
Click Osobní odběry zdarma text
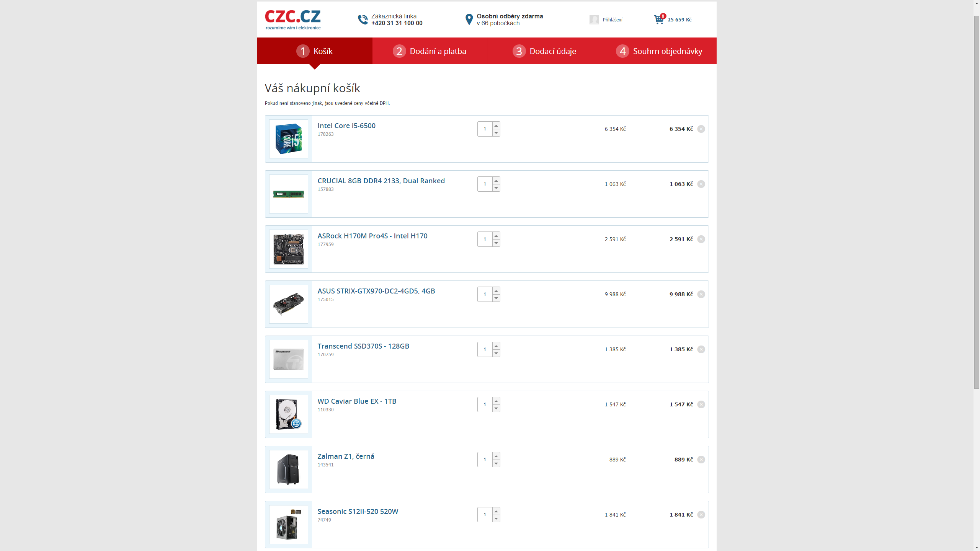coord(510,16)
